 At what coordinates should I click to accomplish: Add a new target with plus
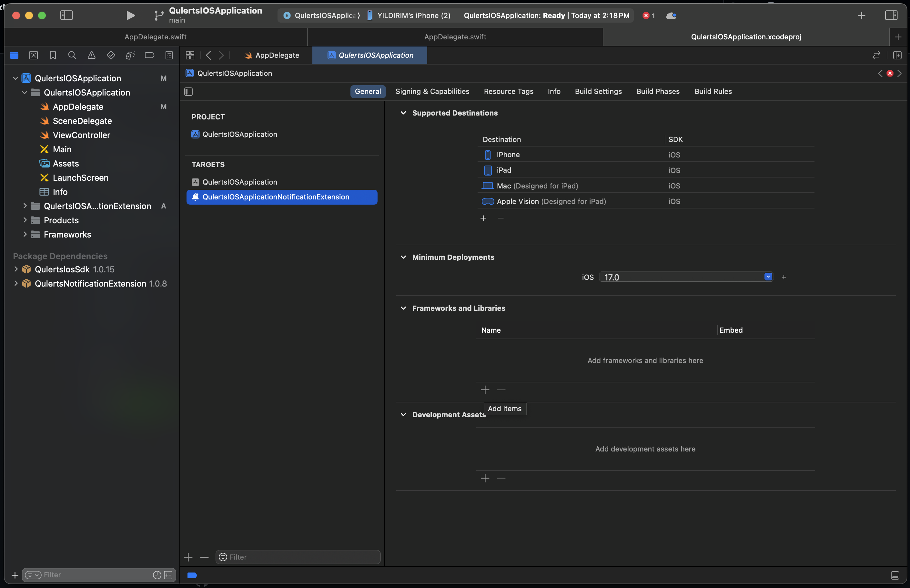pos(188,557)
